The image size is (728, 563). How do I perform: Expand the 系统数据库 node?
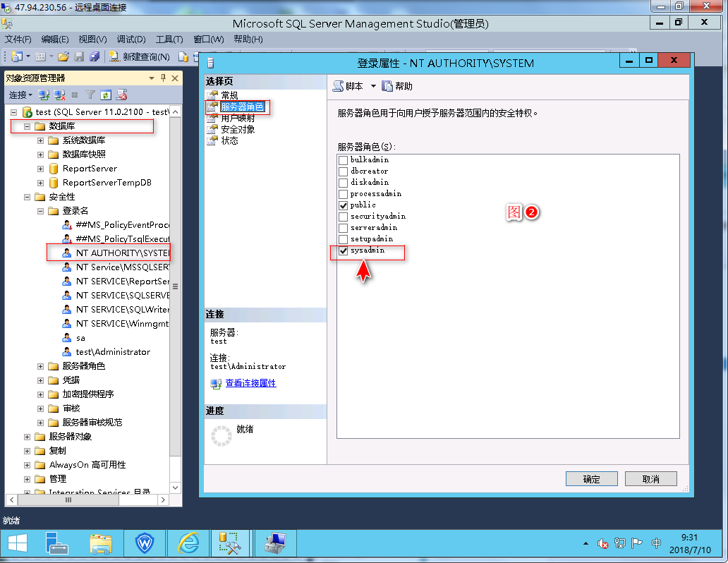(40, 140)
